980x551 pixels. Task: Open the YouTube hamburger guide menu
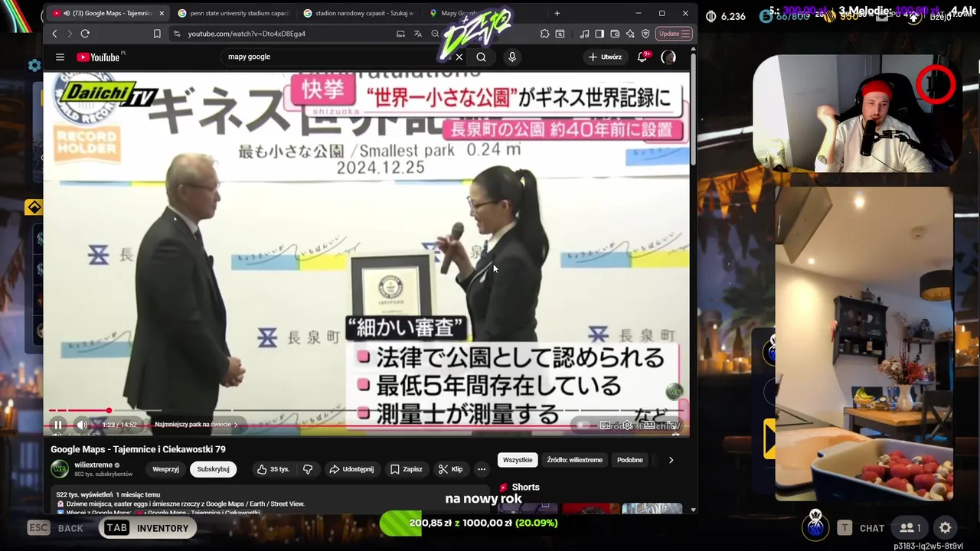pyautogui.click(x=60, y=57)
